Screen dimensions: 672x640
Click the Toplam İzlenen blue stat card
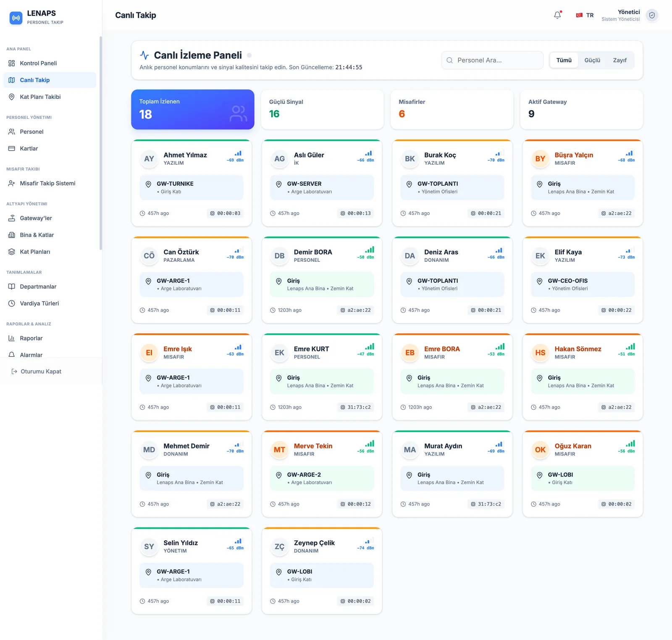[x=193, y=109]
